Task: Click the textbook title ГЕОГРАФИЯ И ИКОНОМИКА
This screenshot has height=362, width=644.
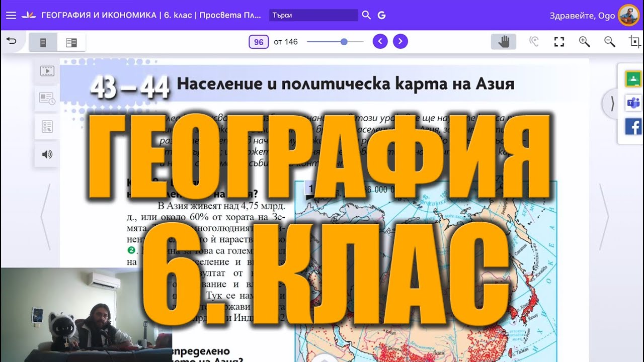Action: (99, 15)
